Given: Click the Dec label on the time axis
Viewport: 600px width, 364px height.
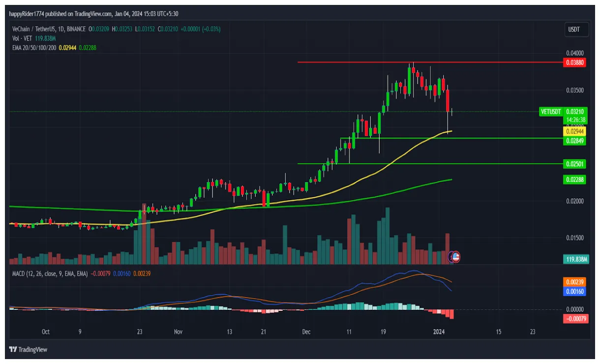Looking at the screenshot, I should coord(305,332).
